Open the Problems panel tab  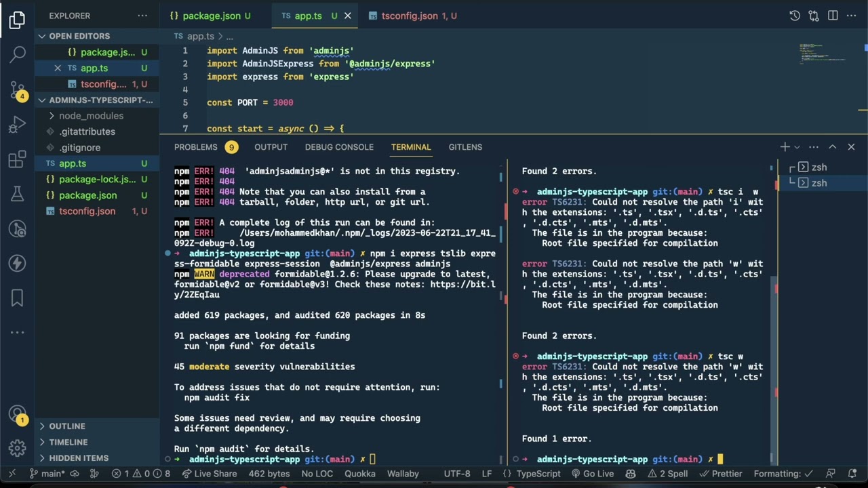point(205,147)
